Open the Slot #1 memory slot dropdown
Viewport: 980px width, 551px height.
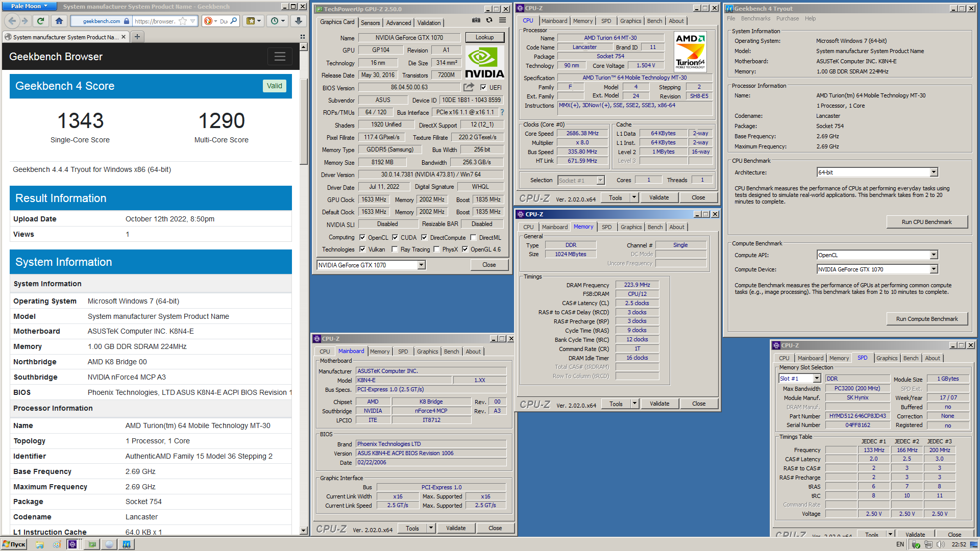pos(817,379)
